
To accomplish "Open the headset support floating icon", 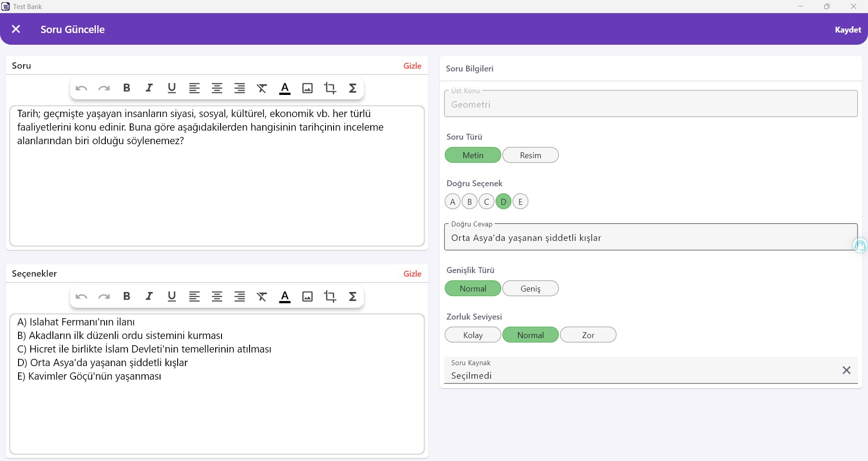I will coord(859,245).
